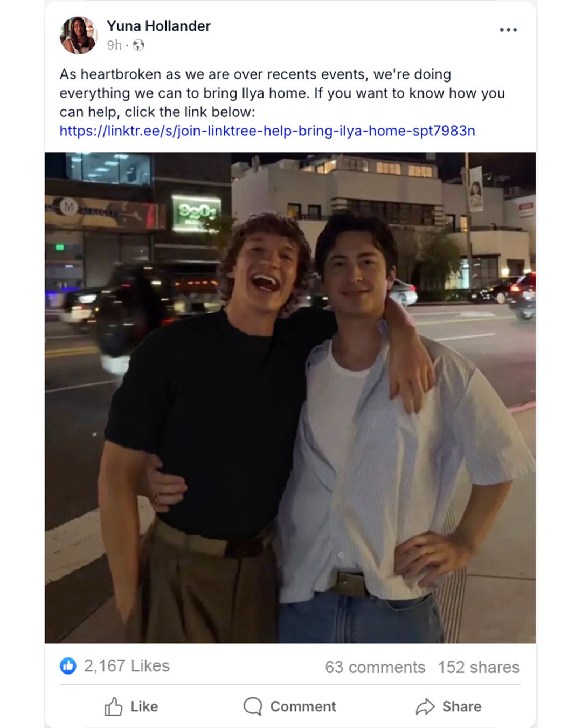The image size is (582, 728).
Task: Visit the Yuna Hollander name link
Action: [158, 26]
